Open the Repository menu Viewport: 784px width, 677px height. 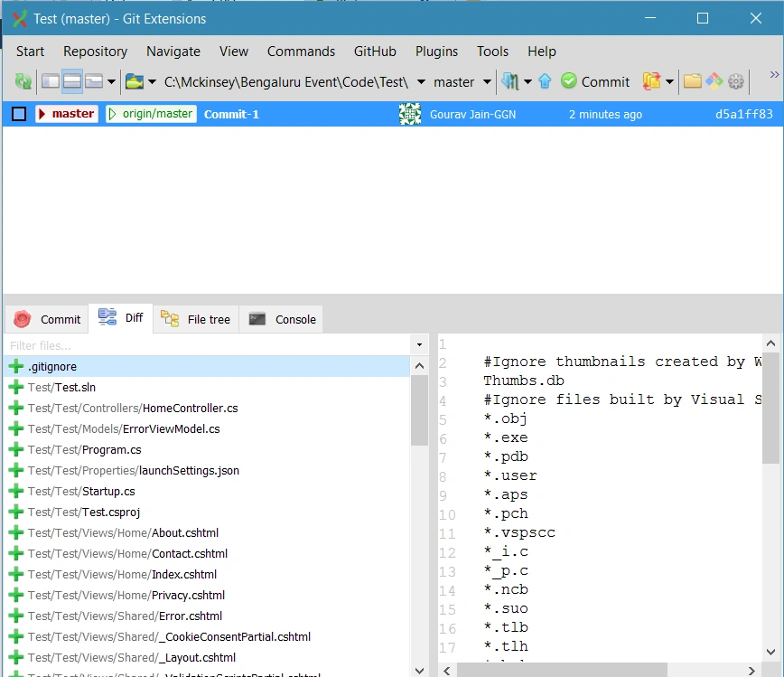pos(95,51)
